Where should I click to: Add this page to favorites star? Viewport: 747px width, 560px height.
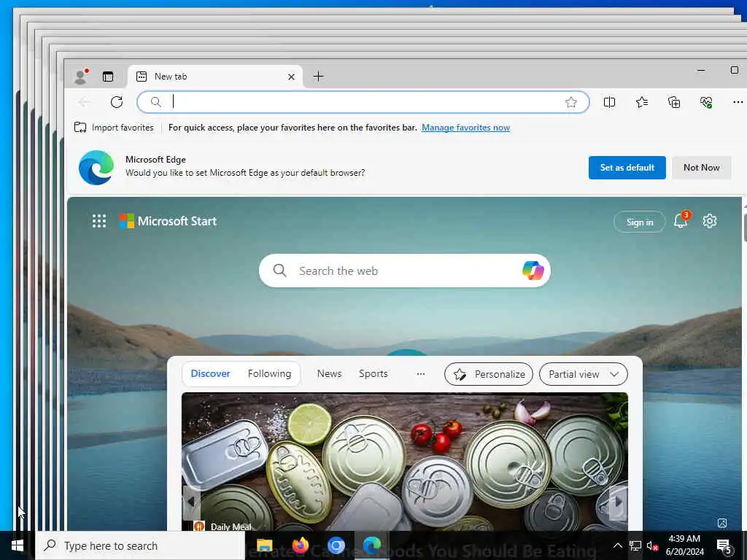pyautogui.click(x=570, y=102)
